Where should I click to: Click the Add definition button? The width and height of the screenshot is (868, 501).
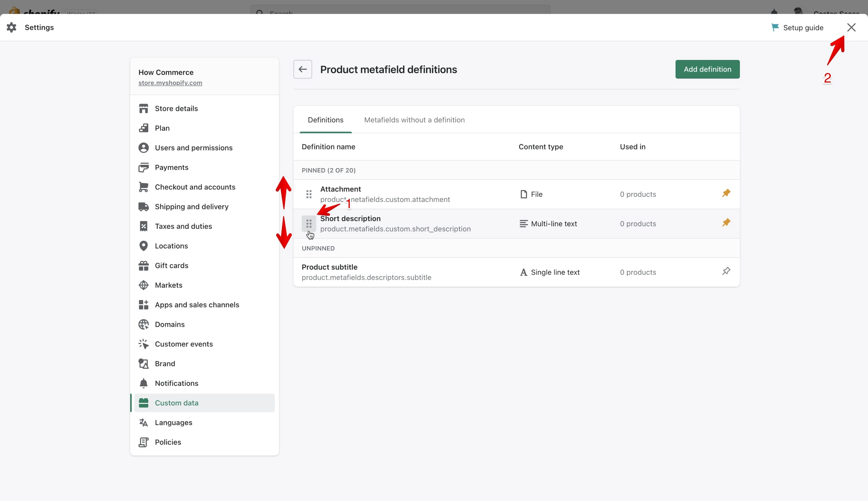pyautogui.click(x=707, y=69)
